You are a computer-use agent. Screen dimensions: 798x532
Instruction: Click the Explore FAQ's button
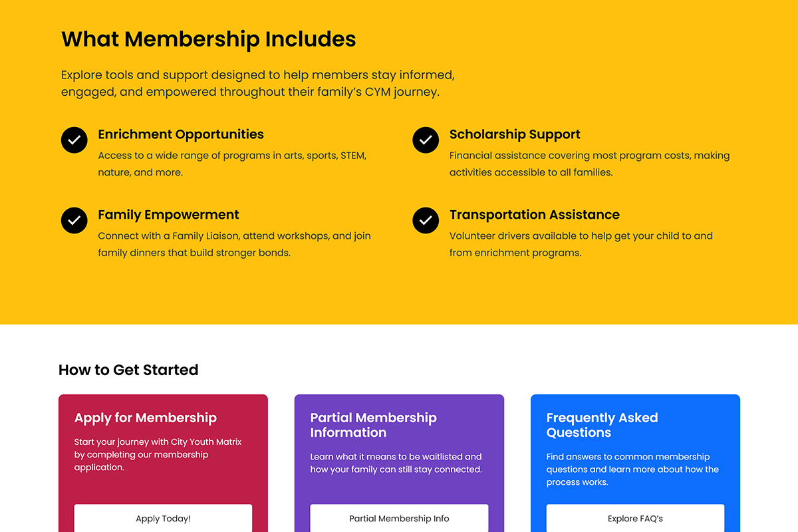[x=635, y=518]
